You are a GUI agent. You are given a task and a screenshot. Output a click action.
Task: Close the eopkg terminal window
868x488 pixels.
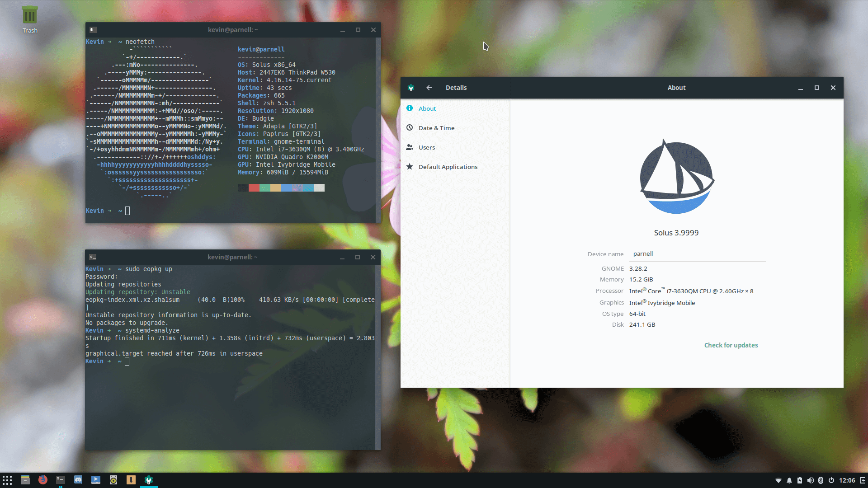pyautogui.click(x=373, y=257)
